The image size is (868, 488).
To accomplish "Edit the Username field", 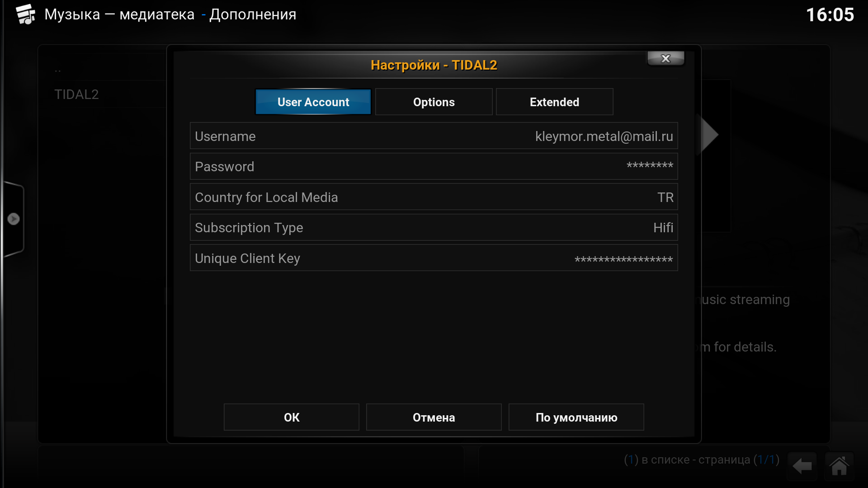I will [434, 136].
